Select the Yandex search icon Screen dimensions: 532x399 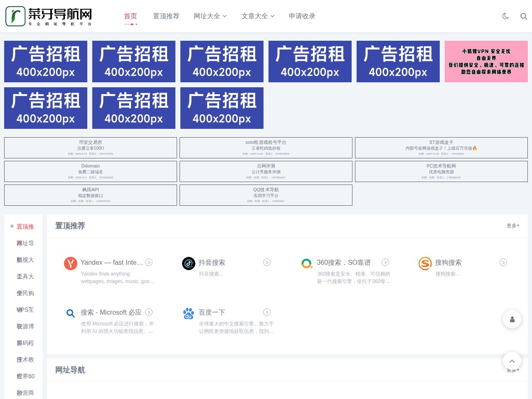pyautogui.click(x=71, y=264)
